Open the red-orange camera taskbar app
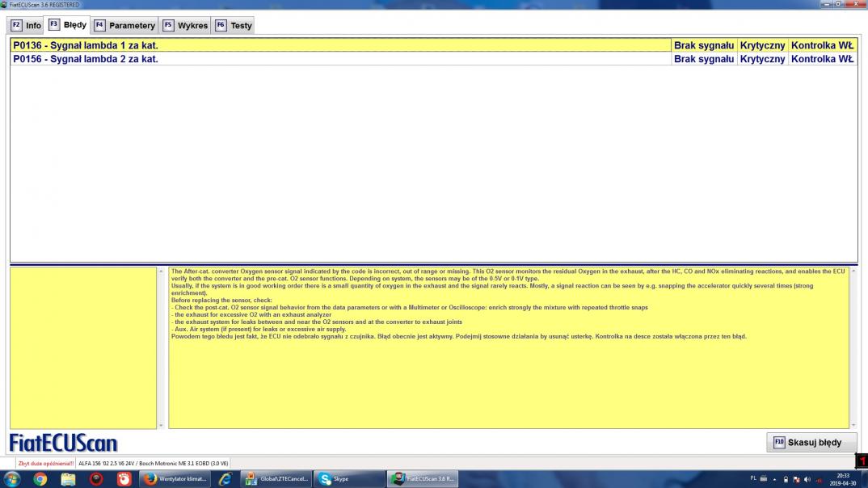The height and width of the screenshot is (488, 868). (x=124, y=478)
